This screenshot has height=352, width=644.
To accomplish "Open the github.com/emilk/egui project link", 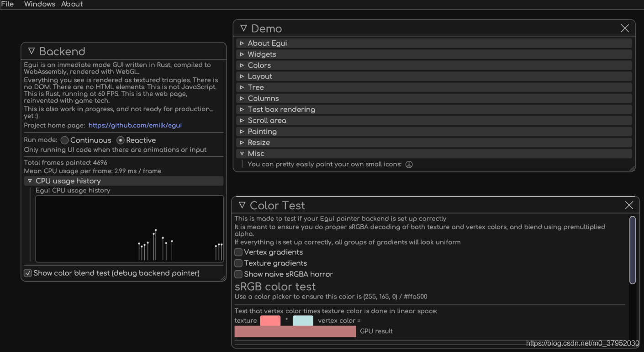I will pyautogui.click(x=135, y=125).
